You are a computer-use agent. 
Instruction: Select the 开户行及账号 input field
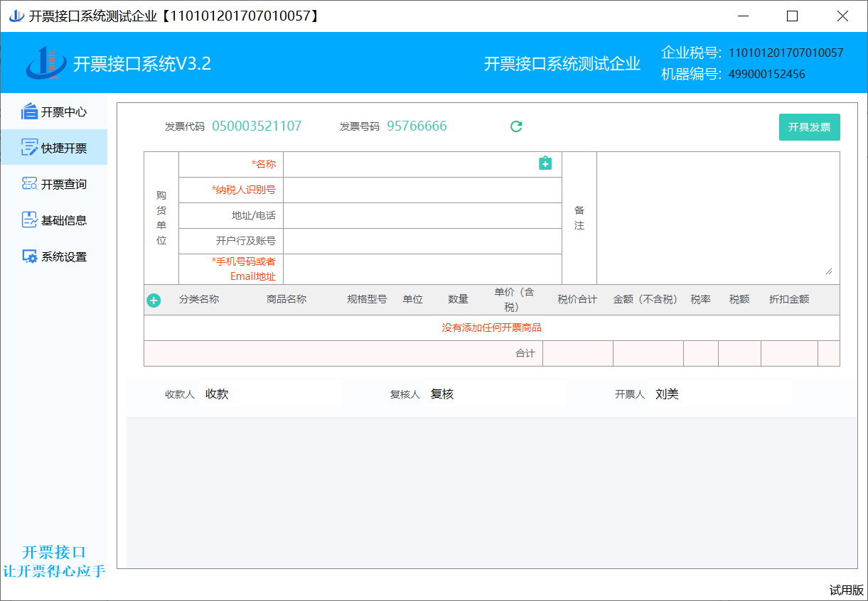tap(422, 241)
